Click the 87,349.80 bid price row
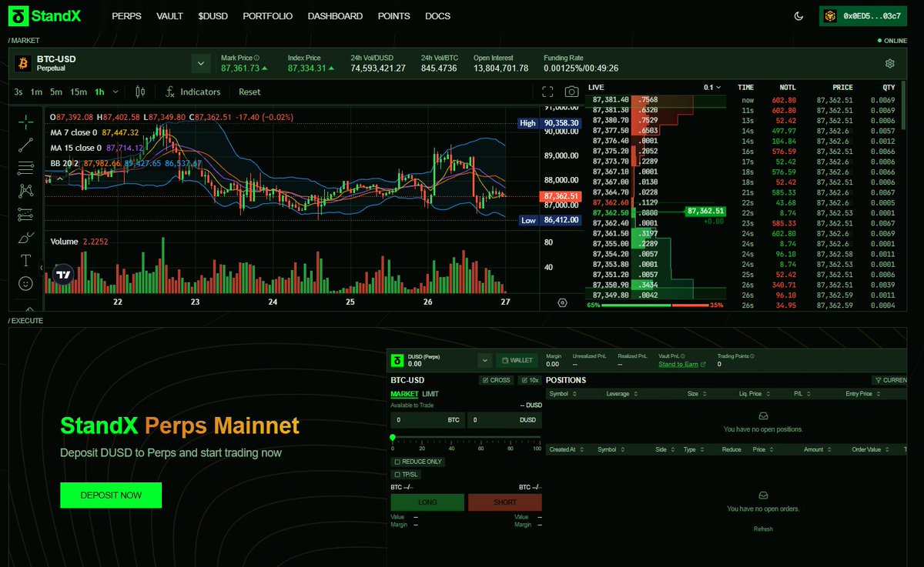 pyautogui.click(x=656, y=295)
